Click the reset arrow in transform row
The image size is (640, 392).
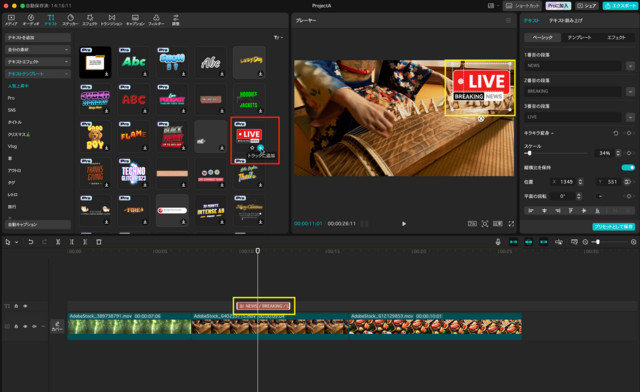pyautogui.click(x=616, y=133)
